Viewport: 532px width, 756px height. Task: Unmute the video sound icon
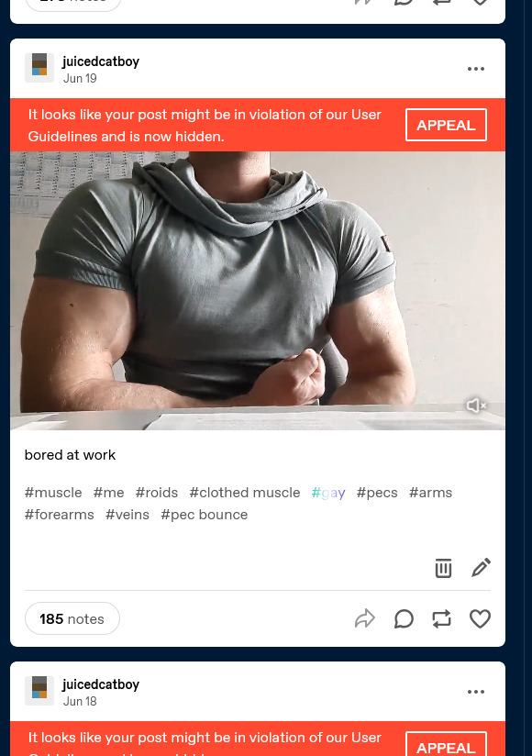476,406
